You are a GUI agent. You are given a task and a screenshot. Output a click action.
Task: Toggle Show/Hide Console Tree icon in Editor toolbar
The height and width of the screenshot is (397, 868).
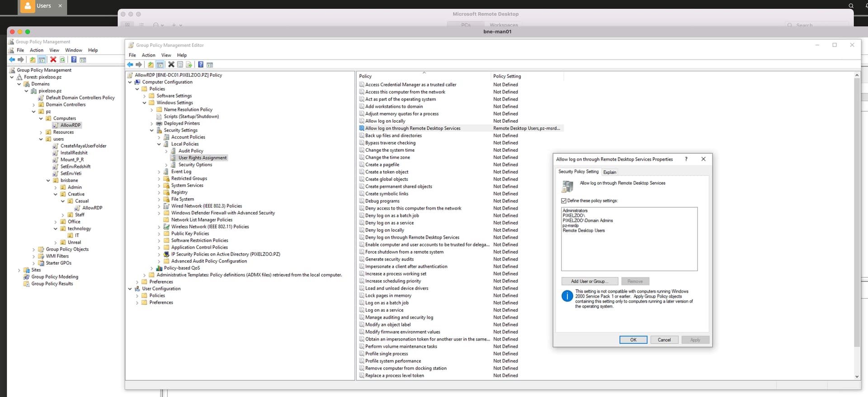[x=160, y=65]
